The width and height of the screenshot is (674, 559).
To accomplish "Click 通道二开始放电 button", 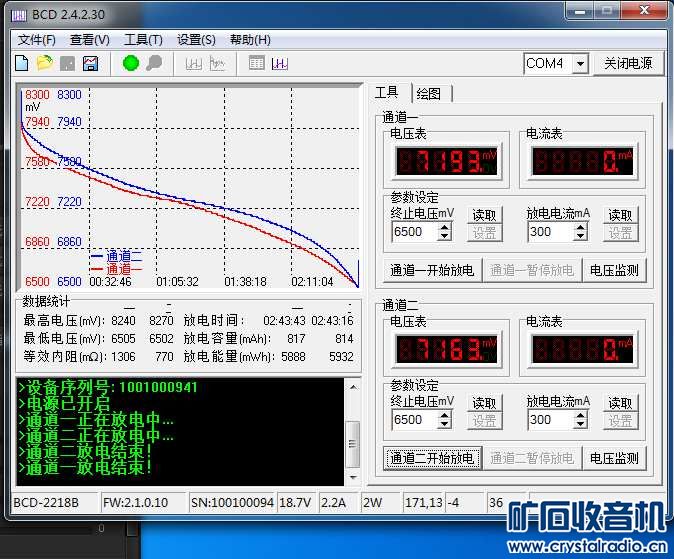I will point(432,458).
